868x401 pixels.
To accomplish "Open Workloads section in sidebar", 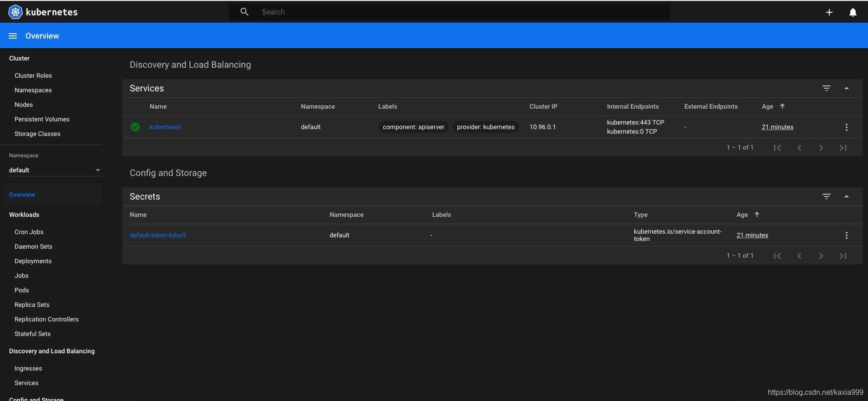I will pos(24,215).
